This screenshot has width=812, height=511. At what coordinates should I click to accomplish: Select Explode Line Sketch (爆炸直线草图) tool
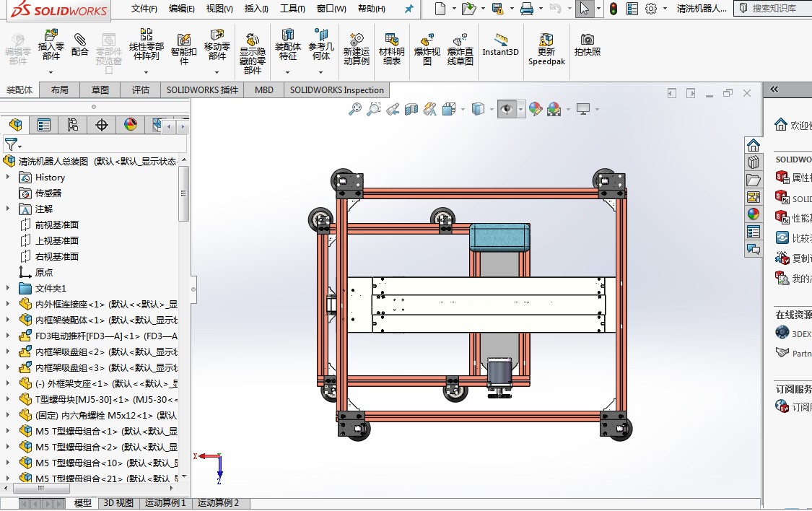click(x=460, y=49)
